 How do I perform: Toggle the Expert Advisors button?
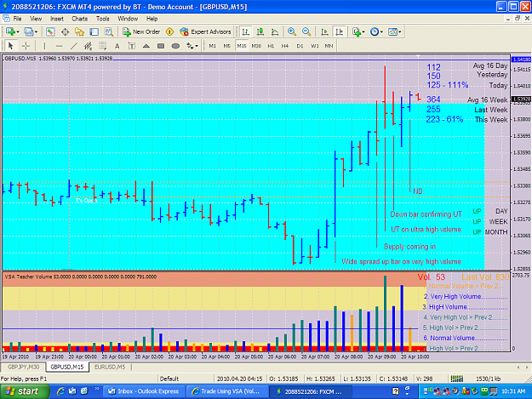[x=206, y=31]
